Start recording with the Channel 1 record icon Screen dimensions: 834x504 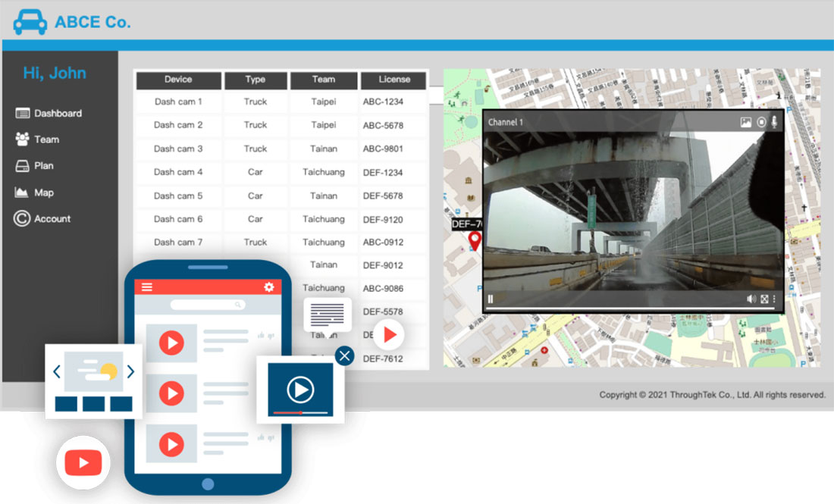pyautogui.click(x=761, y=122)
